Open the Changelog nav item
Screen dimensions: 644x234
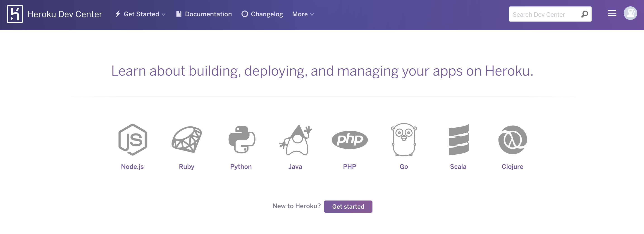[x=262, y=14]
